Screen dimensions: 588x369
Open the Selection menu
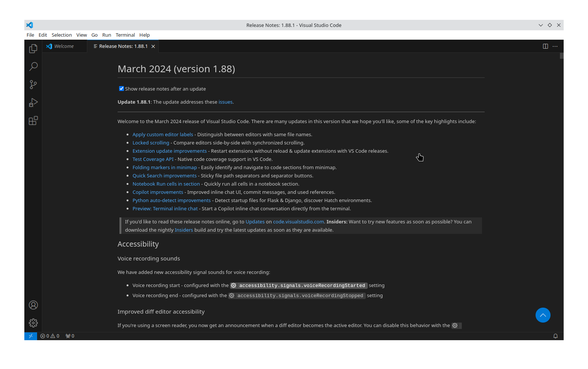(62, 35)
